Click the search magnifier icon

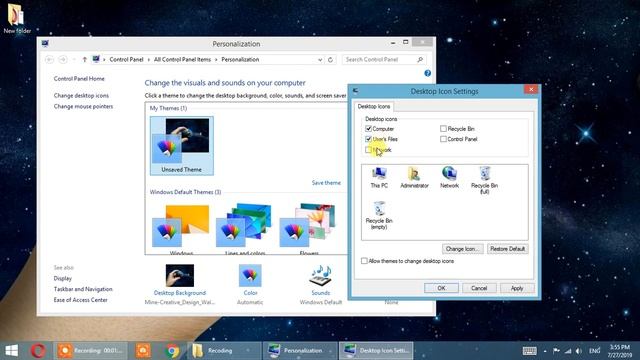pos(420,60)
